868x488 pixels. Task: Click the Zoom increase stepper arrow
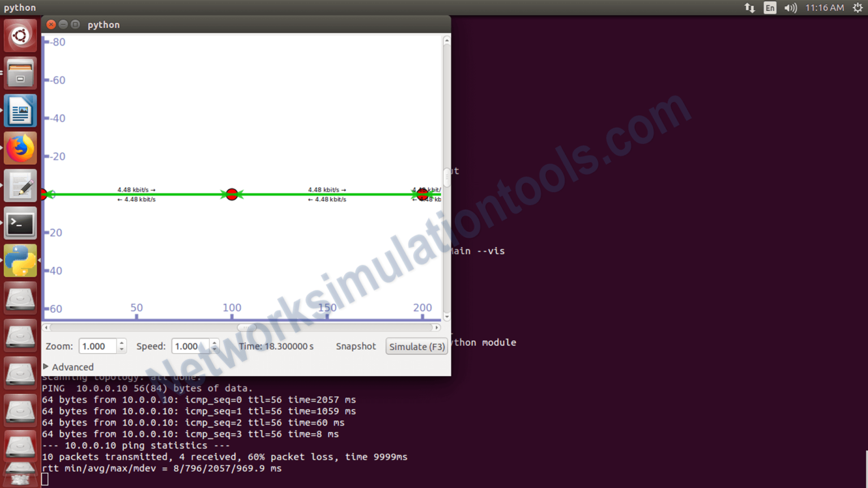coord(121,343)
